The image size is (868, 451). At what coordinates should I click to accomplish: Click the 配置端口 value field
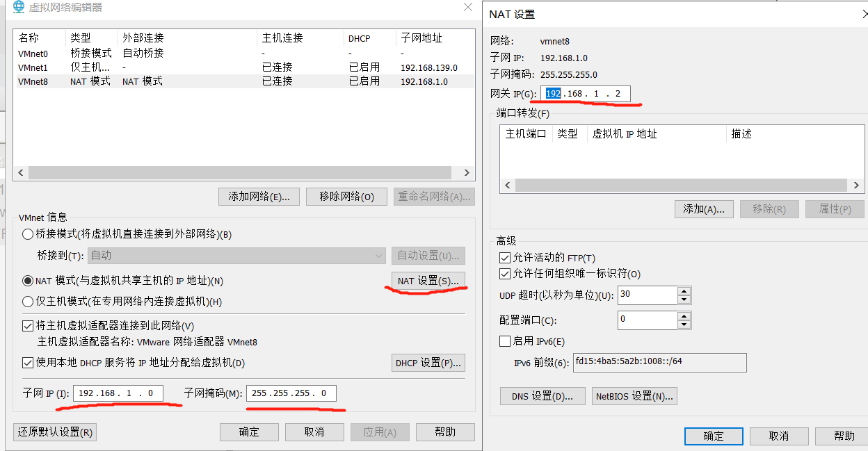click(x=647, y=320)
